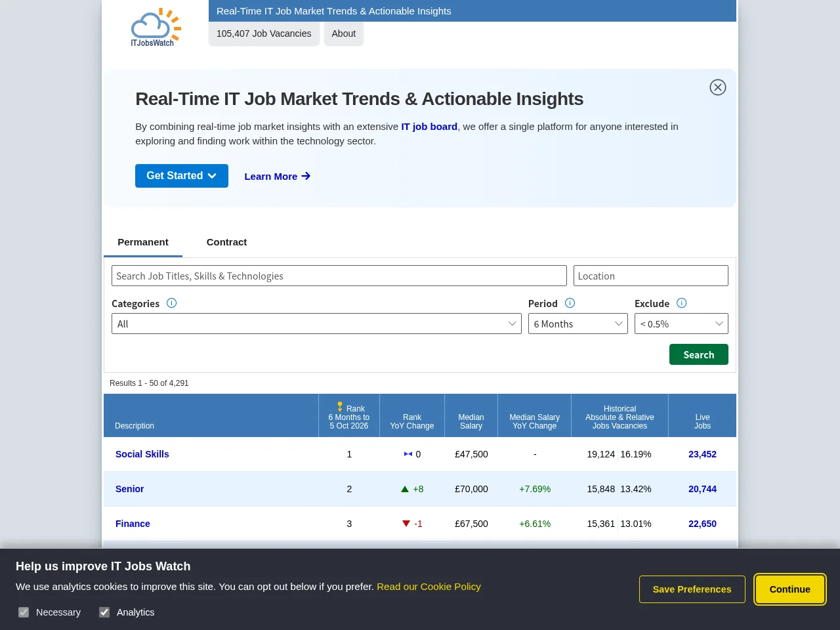The width and height of the screenshot is (840, 630).
Task: Close the insights banner with X icon
Action: pos(718,87)
